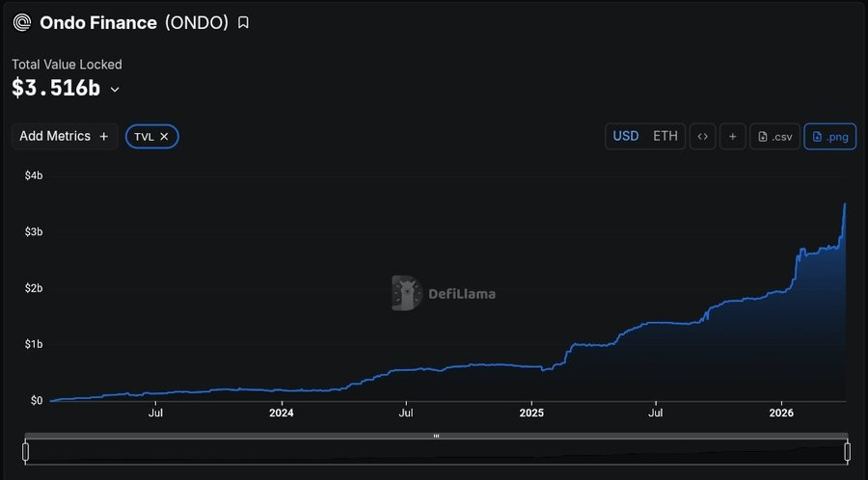
Task: Click the Ondo Finance title text
Action: click(x=98, y=23)
